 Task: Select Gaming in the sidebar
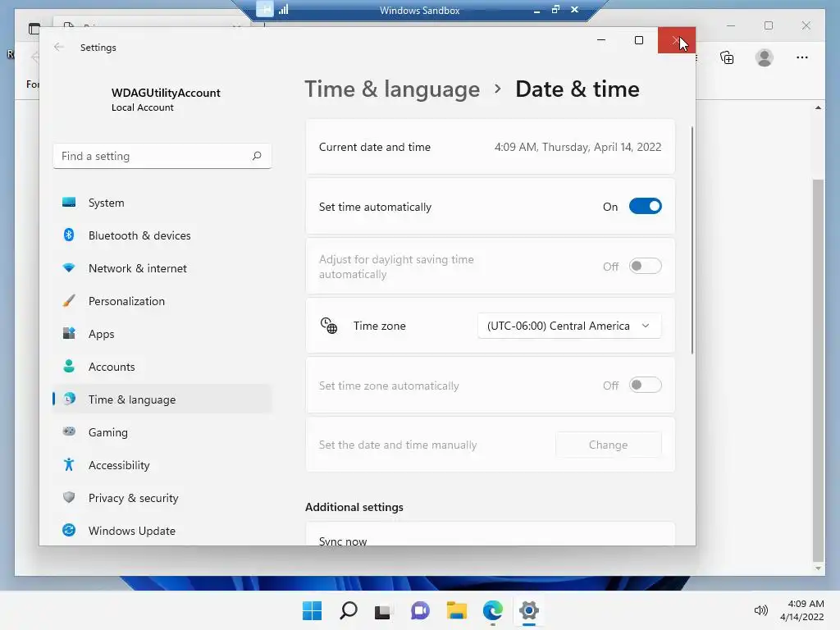point(162,431)
